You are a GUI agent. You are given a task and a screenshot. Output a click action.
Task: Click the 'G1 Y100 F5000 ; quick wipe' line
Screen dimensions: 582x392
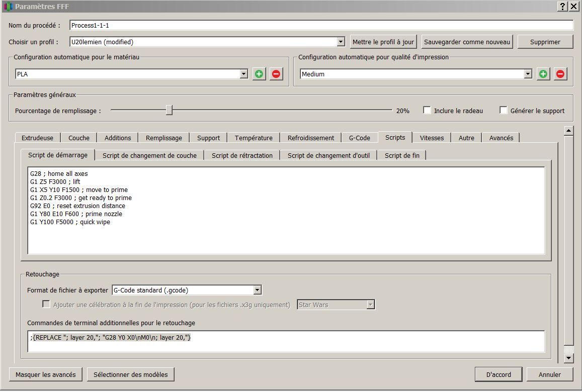click(x=70, y=222)
